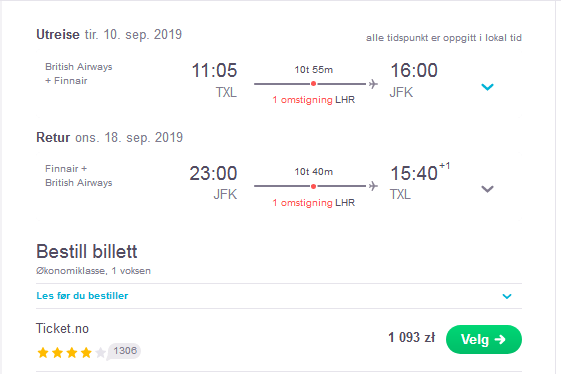Click the red stopover dot on outbound route
This screenshot has width=561, height=374.
pyautogui.click(x=313, y=84)
